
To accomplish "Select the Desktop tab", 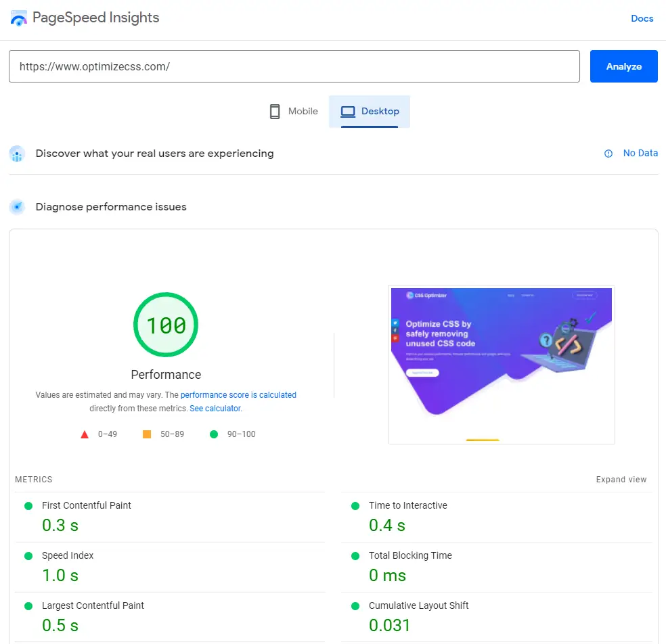I will point(370,111).
